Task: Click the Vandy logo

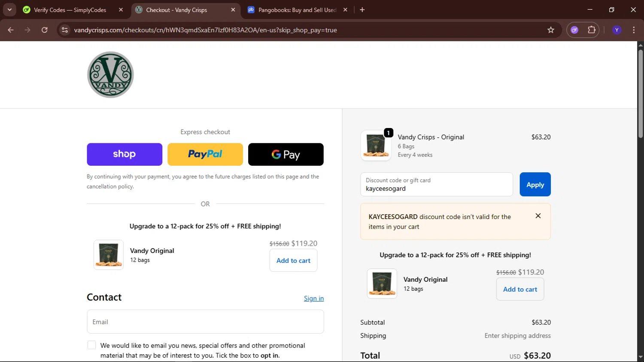Action: pyautogui.click(x=110, y=75)
